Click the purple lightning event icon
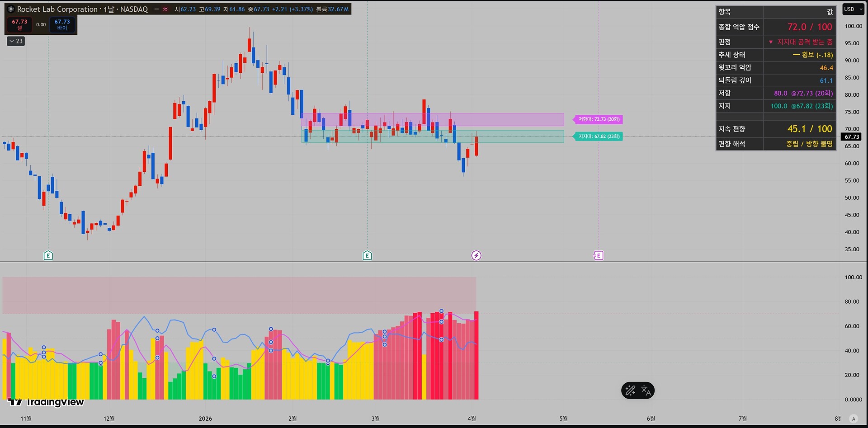 pyautogui.click(x=476, y=256)
